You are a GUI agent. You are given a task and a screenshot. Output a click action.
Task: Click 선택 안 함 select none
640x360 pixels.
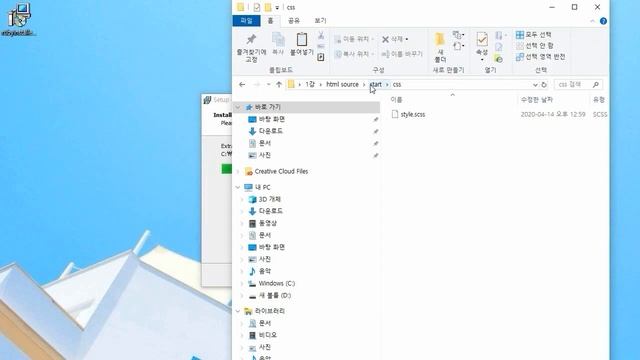(534, 46)
